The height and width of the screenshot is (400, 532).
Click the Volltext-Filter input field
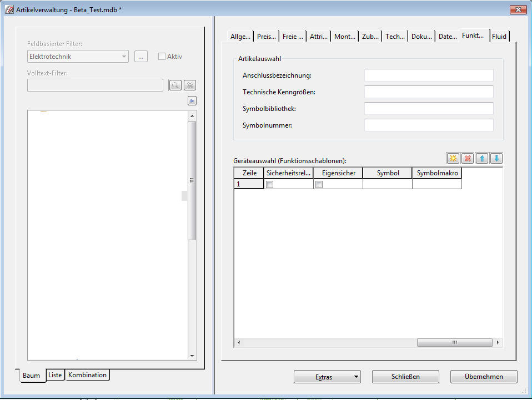click(95, 85)
